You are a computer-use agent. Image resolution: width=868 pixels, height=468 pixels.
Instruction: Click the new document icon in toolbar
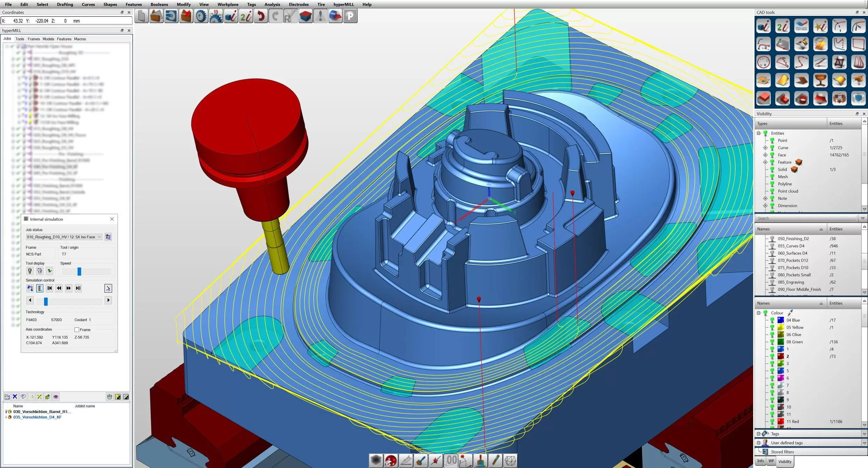[141, 16]
